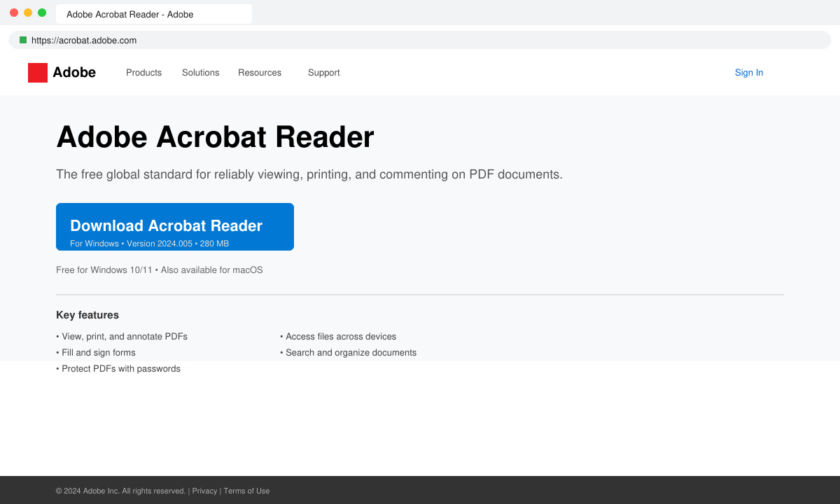Screen dimensions: 840x504
Task: Click the acrobat.adobe.com address bar
Action: click(420, 40)
